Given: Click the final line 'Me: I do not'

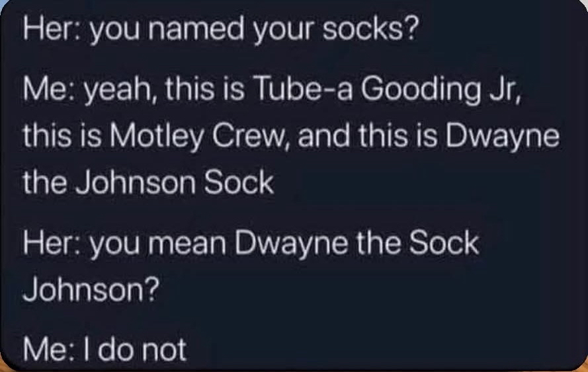Looking at the screenshot, I should (105, 350).
